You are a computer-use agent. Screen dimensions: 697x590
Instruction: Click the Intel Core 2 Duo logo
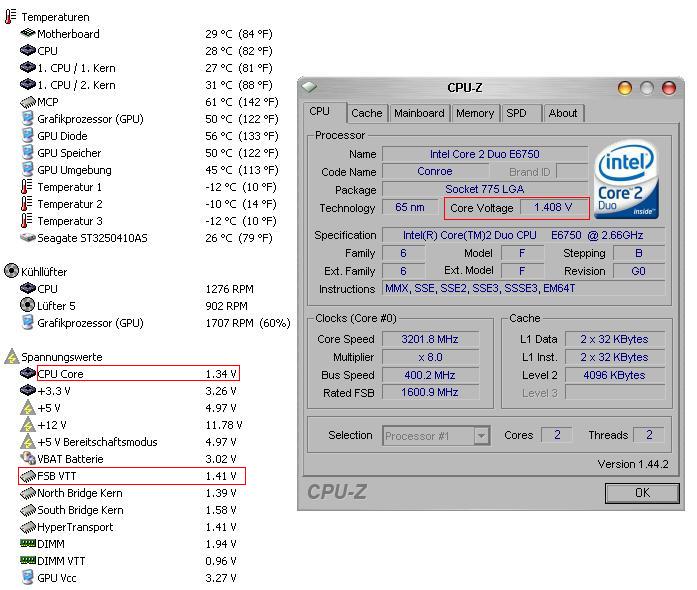(626, 179)
